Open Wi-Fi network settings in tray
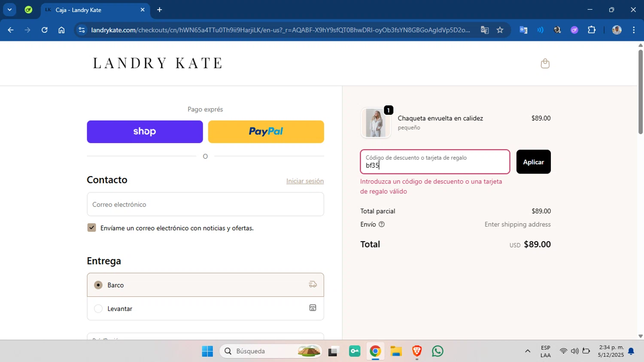 563,351
